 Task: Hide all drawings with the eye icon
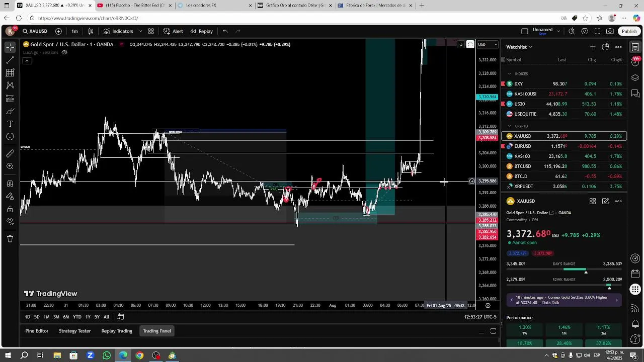[x=10, y=221]
